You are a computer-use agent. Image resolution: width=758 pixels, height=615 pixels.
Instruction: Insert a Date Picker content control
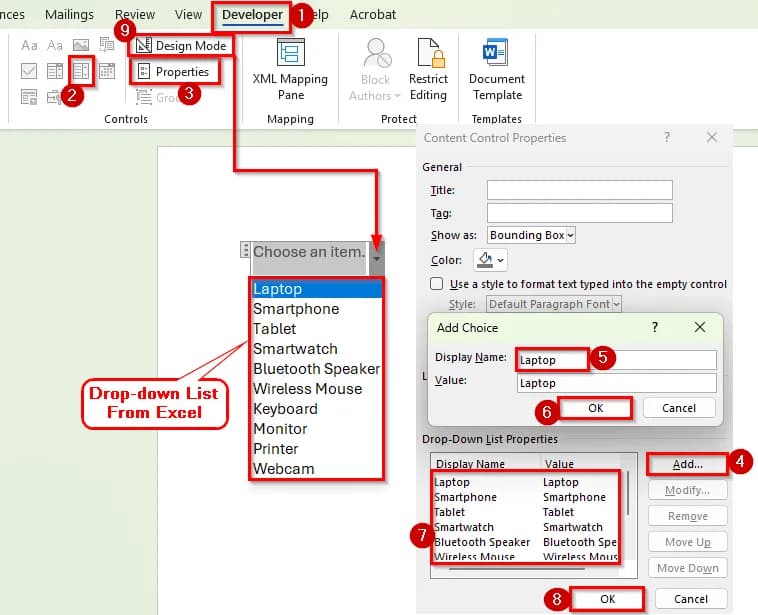(x=107, y=71)
